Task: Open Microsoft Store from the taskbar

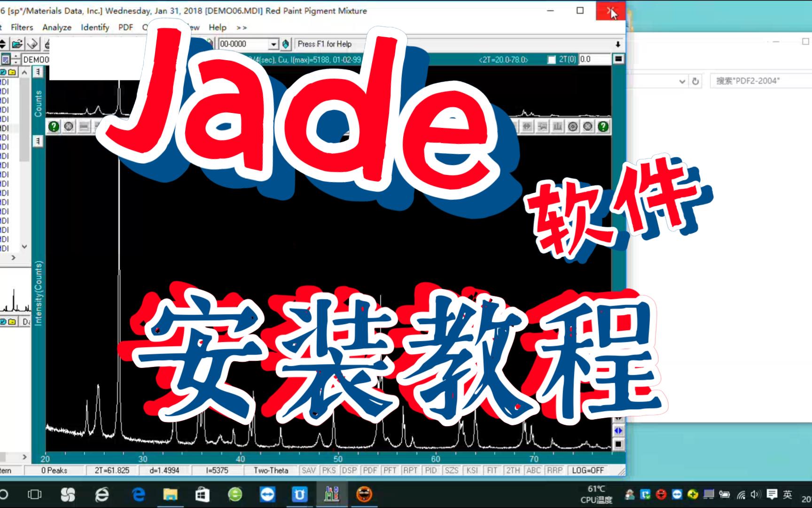Action: pyautogui.click(x=203, y=494)
